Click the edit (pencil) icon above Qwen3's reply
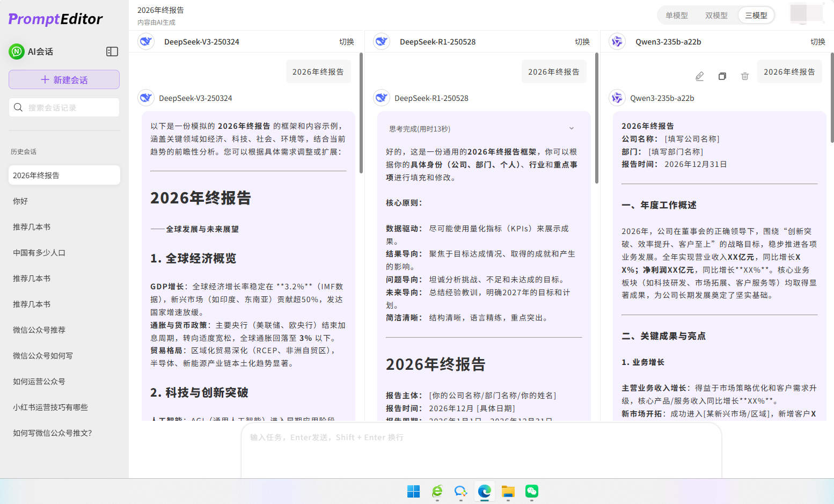Viewport: 834px width, 504px height. point(699,76)
